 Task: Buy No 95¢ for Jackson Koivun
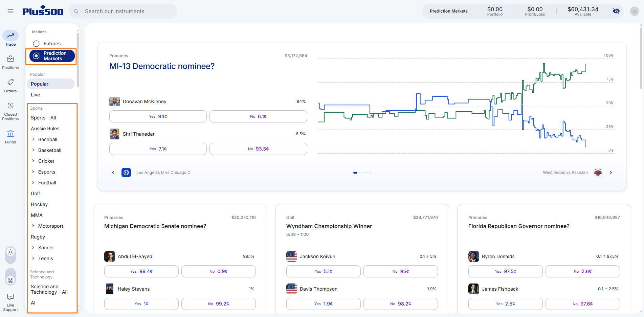[x=401, y=271]
